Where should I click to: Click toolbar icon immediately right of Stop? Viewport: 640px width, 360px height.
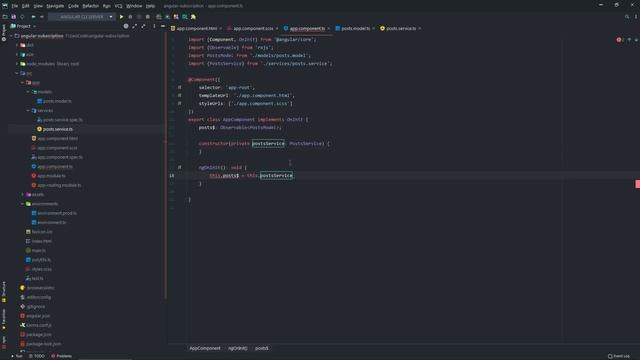[x=159, y=17]
